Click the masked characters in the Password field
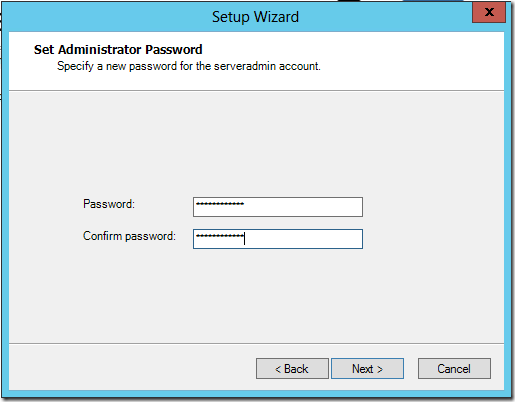Image resolution: width=515 pixels, height=402 pixels. (220, 204)
